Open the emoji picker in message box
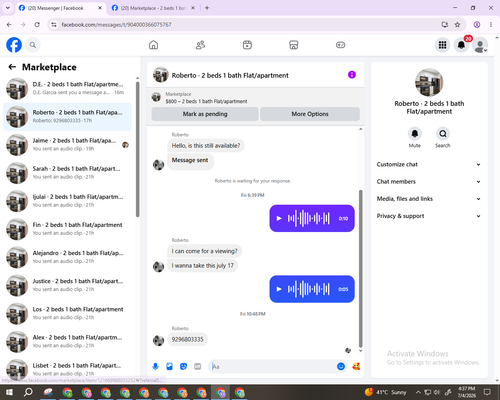500x400 pixels. tap(341, 367)
